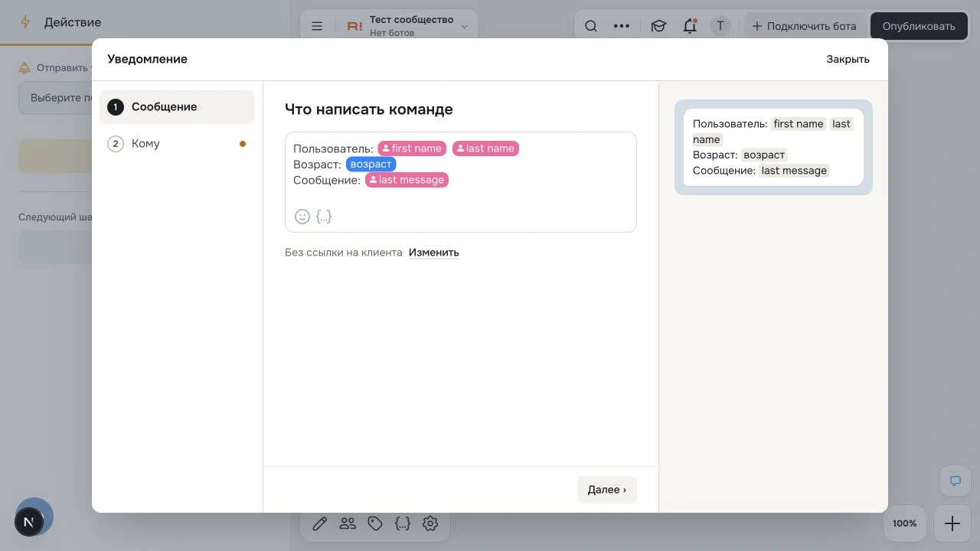Open the three-dots more menu
This screenshot has width=980, height=551.
622,26
